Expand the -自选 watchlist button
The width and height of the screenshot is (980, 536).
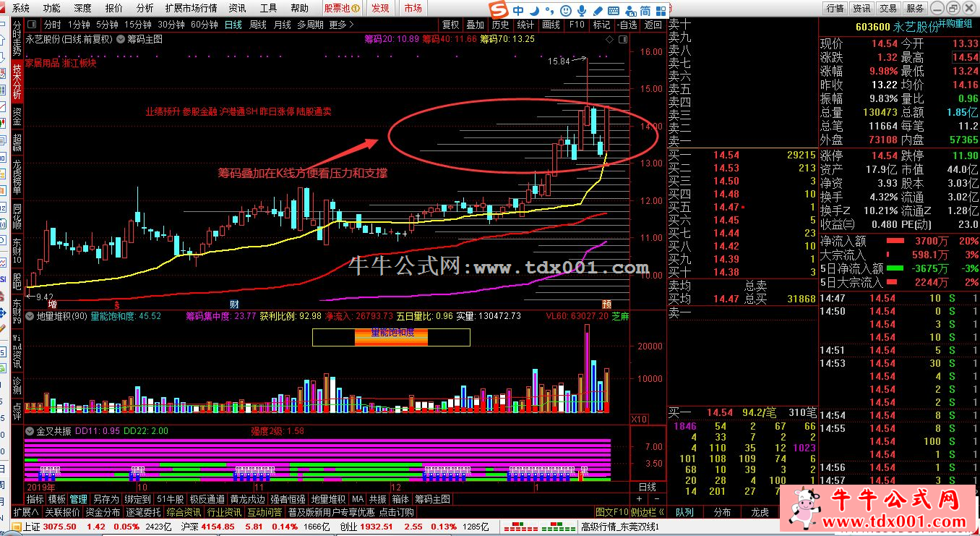tap(627, 24)
